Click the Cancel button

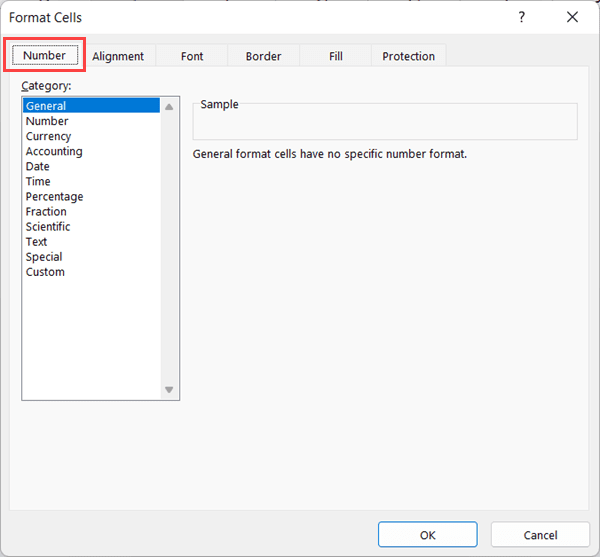coord(540,535)
